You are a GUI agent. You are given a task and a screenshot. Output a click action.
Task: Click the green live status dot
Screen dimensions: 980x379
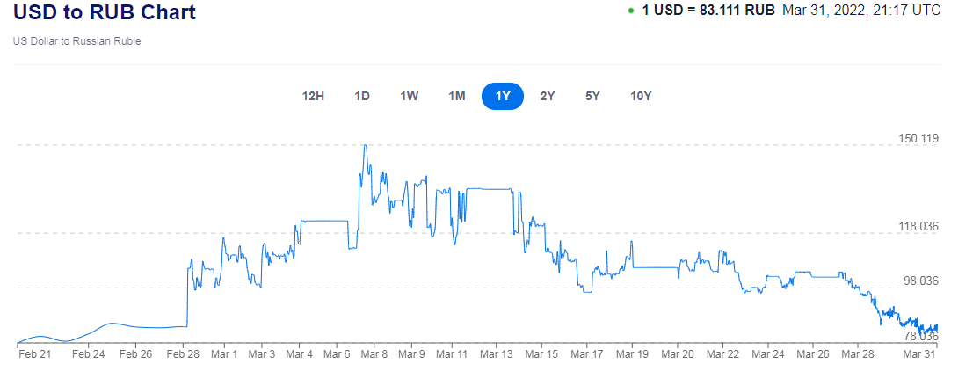(x=631, y=11)
